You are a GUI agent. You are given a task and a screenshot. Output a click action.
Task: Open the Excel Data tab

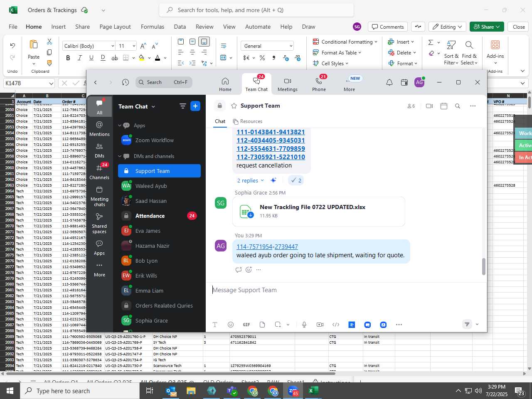[x=180, y=27]
